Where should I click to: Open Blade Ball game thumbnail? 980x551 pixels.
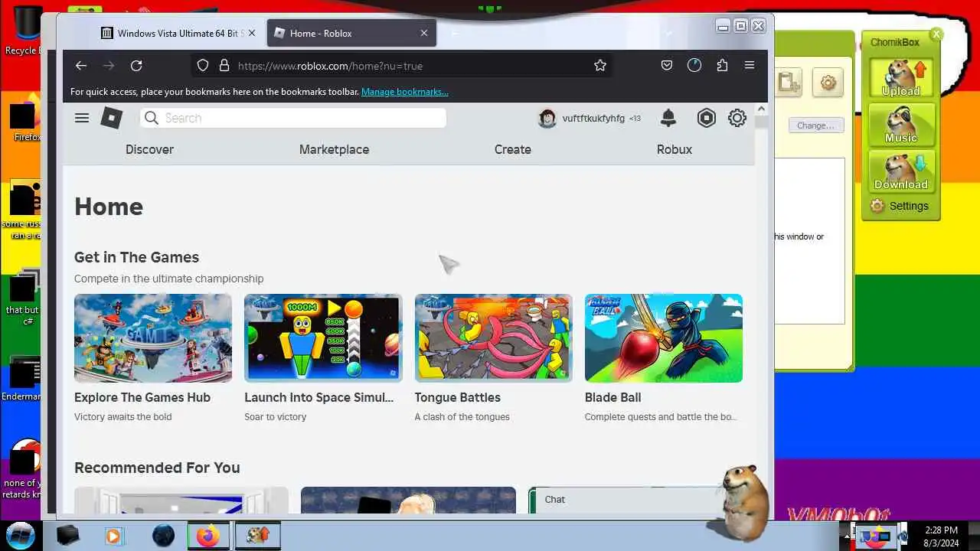[x=664, y=338]
